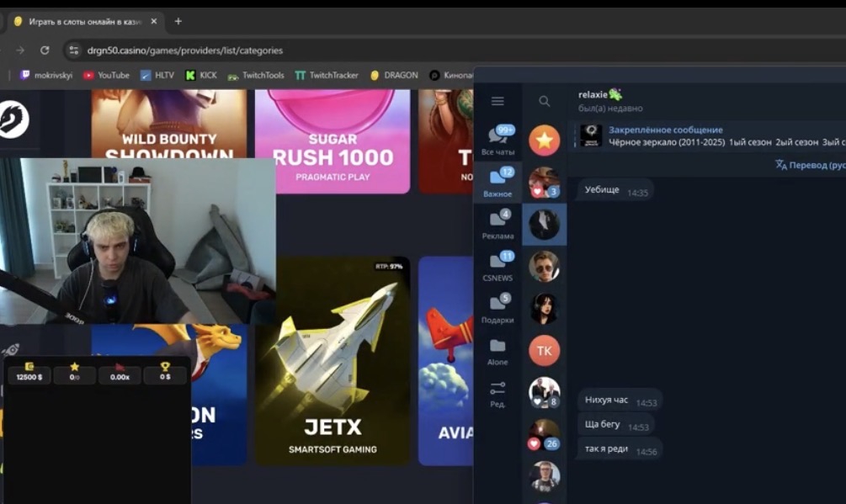Click the 12500 $ balance widget
The image size is (846, 504).
coord(29,373)
